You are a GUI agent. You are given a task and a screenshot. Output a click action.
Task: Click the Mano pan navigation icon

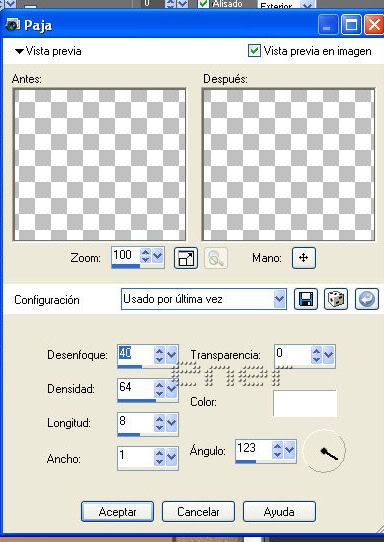(303, 258)
